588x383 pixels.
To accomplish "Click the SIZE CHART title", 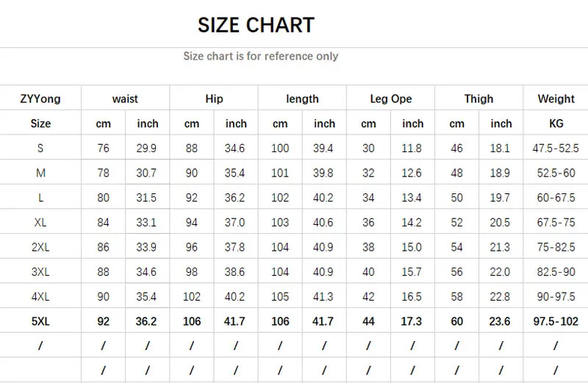I will [256, 25].
